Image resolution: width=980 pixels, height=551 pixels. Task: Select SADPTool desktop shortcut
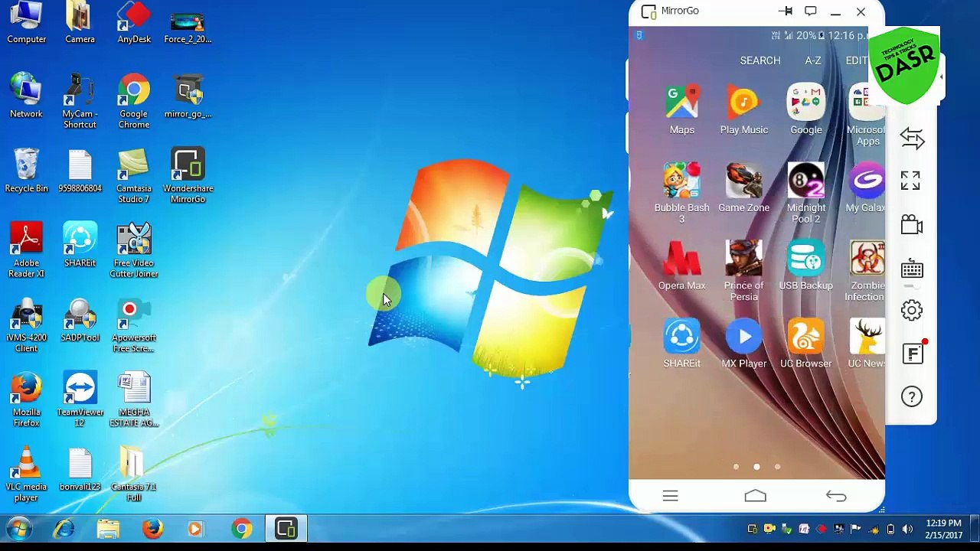click(x=80, y=319)
